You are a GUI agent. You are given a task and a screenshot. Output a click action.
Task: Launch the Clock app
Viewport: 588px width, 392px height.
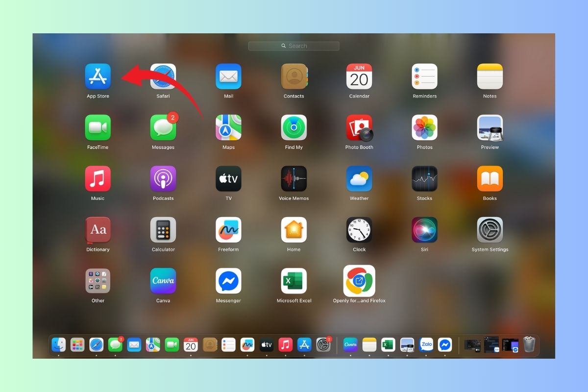click(359, 230)
